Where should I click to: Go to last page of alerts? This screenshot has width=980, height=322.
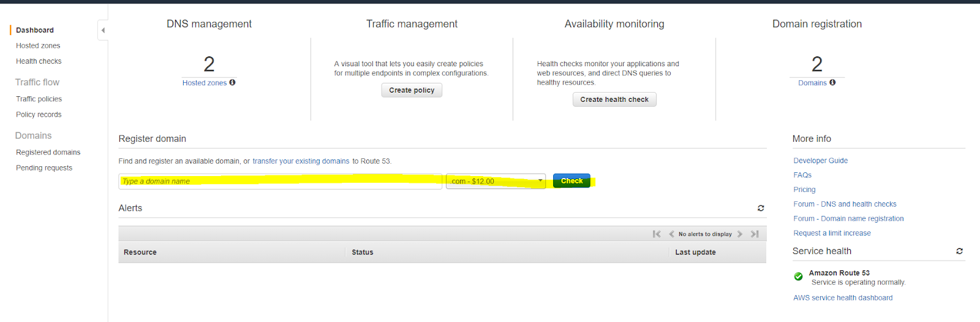pos(755,234)
